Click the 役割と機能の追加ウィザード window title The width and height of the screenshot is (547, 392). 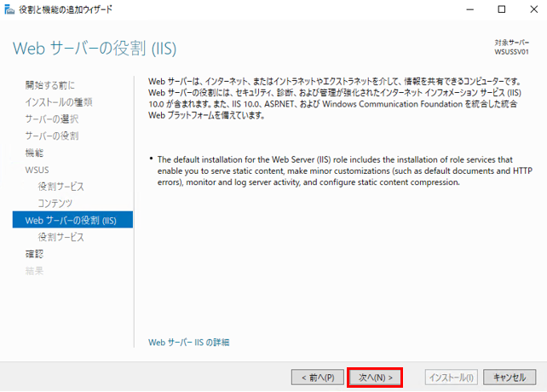[66, 9]
